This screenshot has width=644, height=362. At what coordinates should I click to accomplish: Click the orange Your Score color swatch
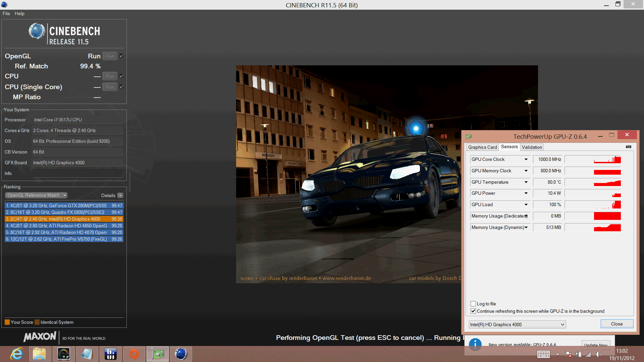point(7,322)
